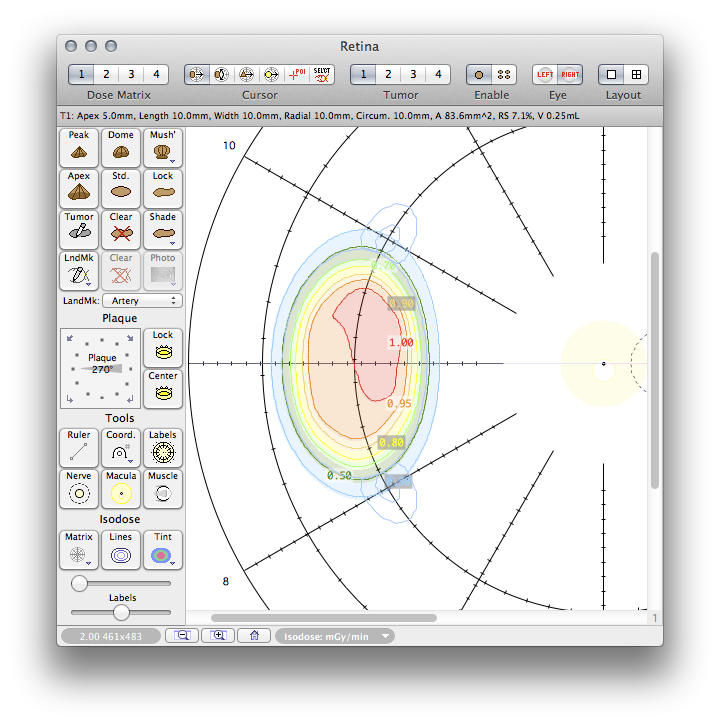Toggle retina diagram Labels tool

[163, 448]
